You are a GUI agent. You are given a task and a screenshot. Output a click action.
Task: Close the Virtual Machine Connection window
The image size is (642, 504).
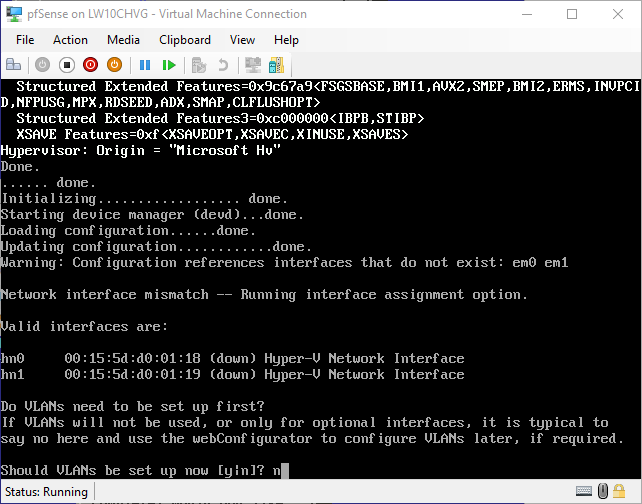click(618, 14)
